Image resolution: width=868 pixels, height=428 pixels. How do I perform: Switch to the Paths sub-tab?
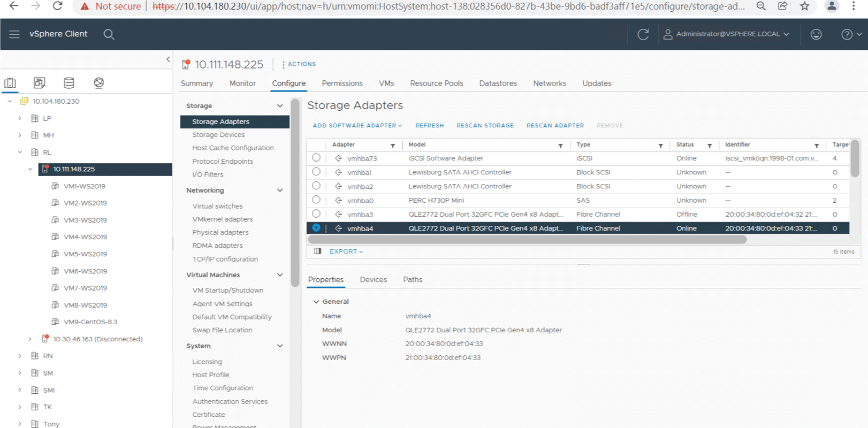coord(413,280)
